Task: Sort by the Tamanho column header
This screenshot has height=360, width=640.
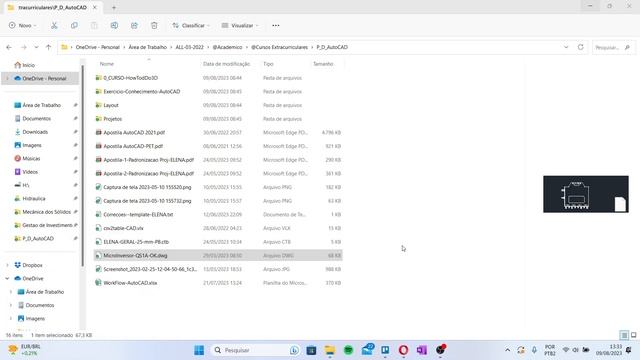Action: click(323, 64)
